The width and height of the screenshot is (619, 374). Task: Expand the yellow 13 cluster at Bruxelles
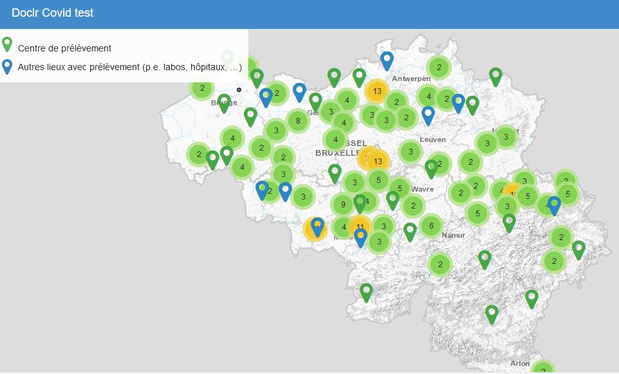pyautogui.click(x=378, y=161)
